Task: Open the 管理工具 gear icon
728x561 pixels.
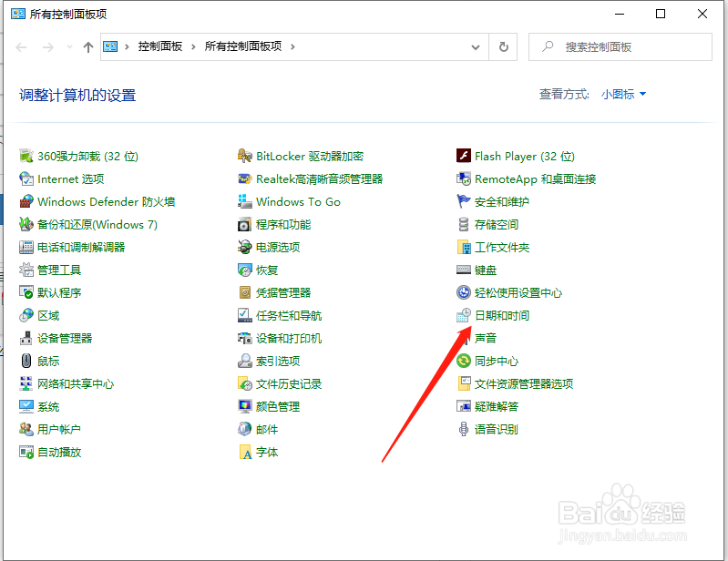Action: (26, 270)
